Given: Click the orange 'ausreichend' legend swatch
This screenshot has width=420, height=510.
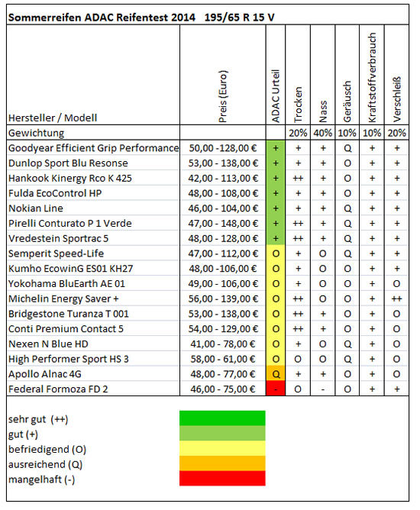Looking at the screenshot, I should (222, 463).
